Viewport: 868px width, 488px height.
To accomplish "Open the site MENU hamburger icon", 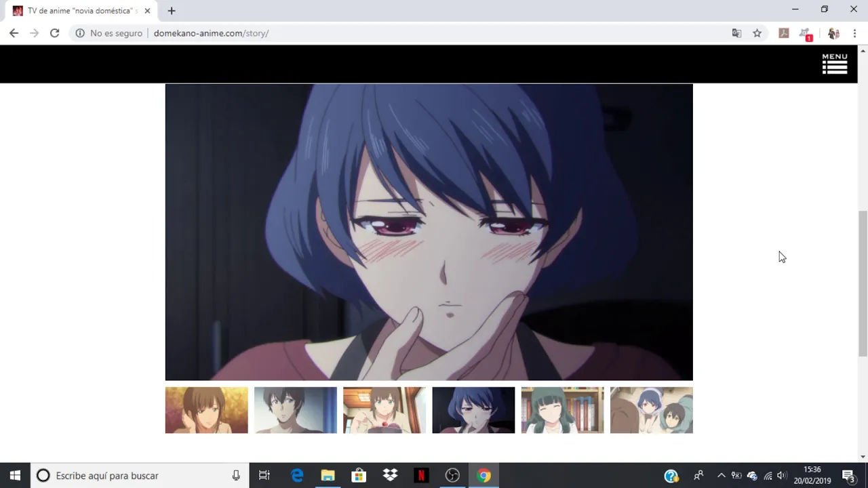I will click(x=835, y=63).
